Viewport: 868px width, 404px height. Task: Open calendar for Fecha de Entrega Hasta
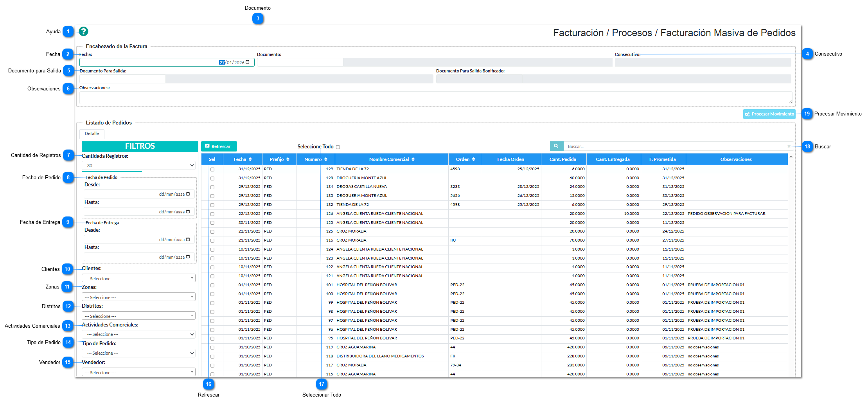point(188,257)
